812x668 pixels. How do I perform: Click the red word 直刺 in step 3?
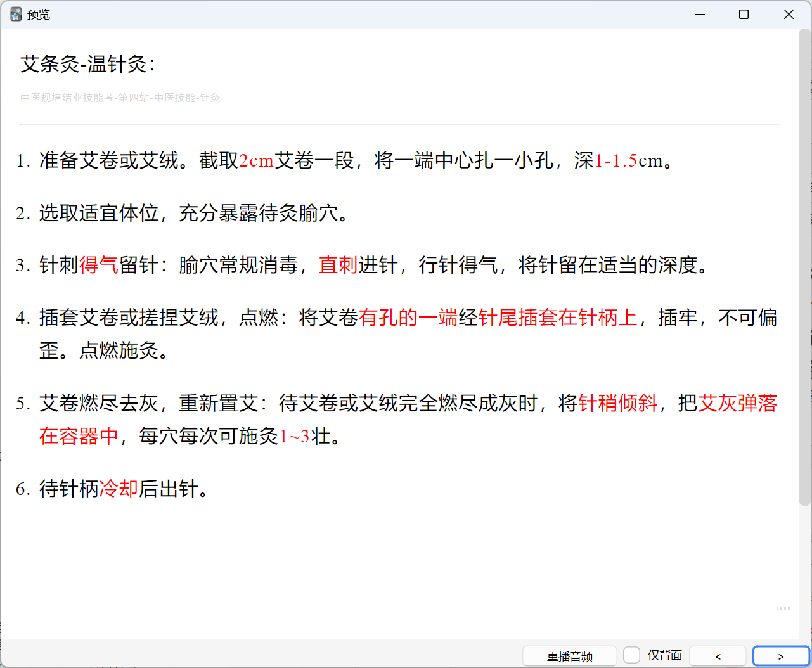pyautogui.click(x=338, y=265)
